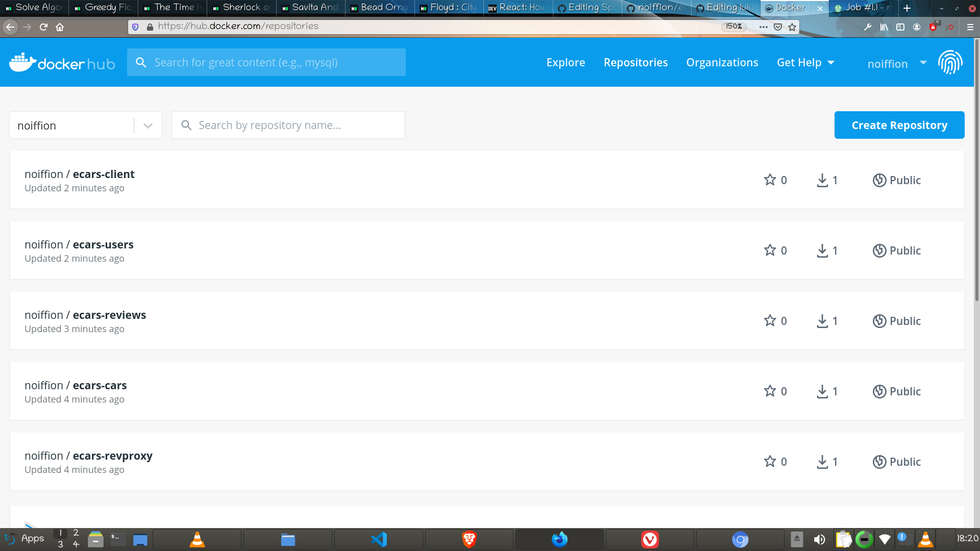
Task: Reset the 150% zoom indicator
Action: coord(733,27)
